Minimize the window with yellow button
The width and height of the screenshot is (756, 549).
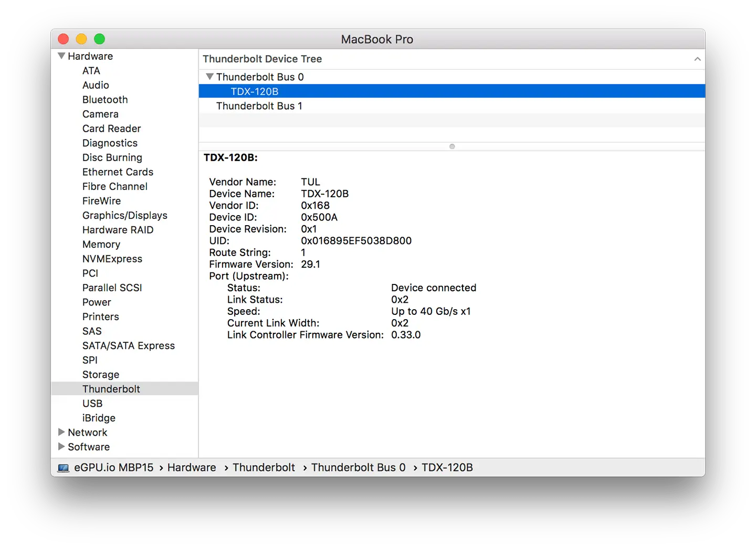tap(81, 39)
